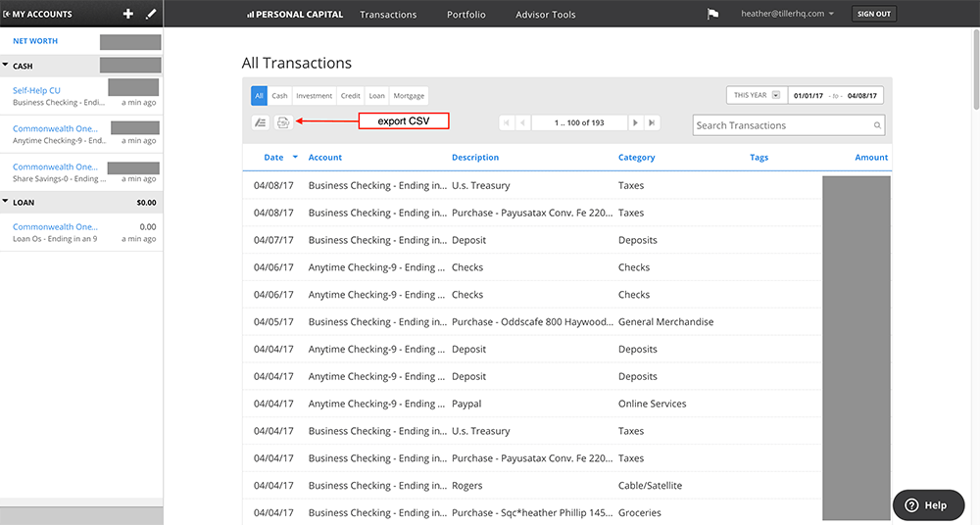Open notifications flag icon
The image size is (980, 525).
[712, 14]
